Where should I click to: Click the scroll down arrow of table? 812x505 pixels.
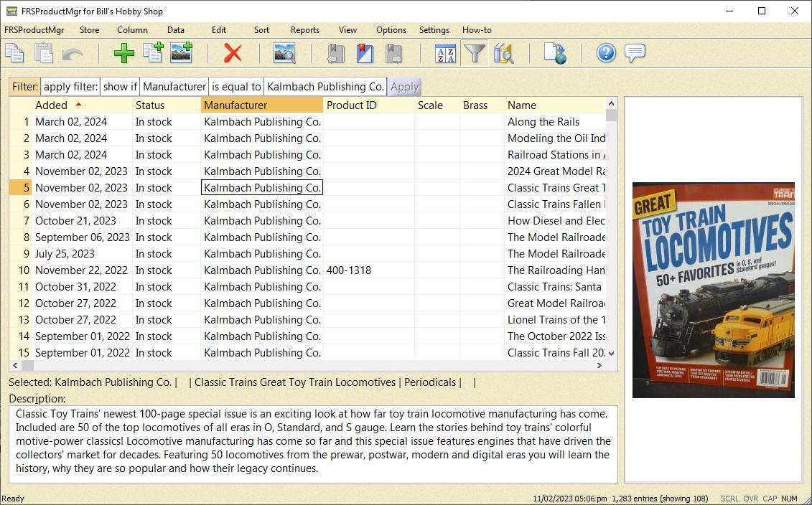click(x=611, y=354)
